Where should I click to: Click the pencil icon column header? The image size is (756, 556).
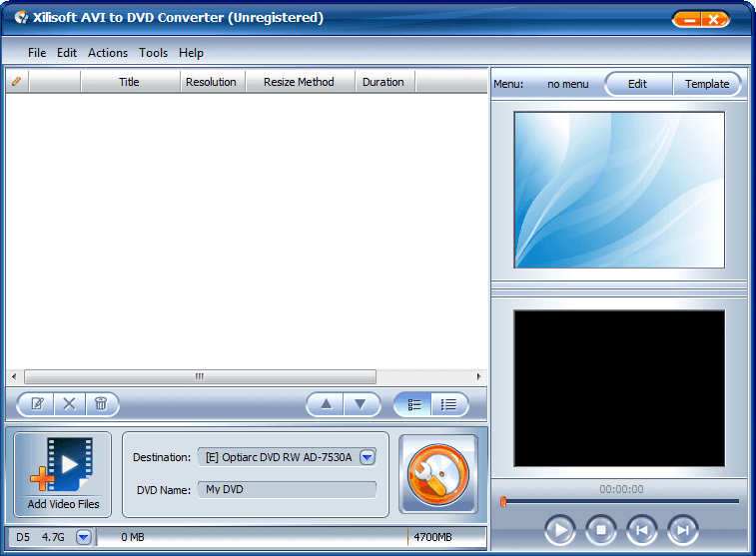click(17, 82)
